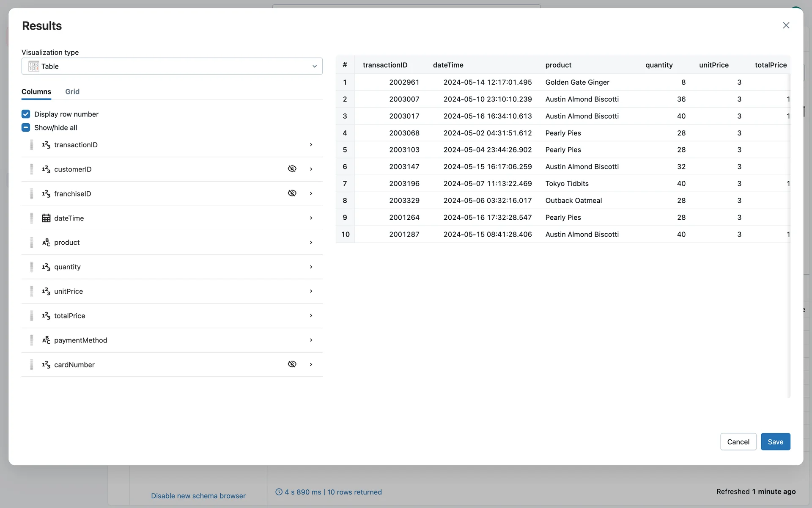This screenshot has width=812, height=508.
Task: Expand franchiseID column options chevron
Action: click(311, 193)
